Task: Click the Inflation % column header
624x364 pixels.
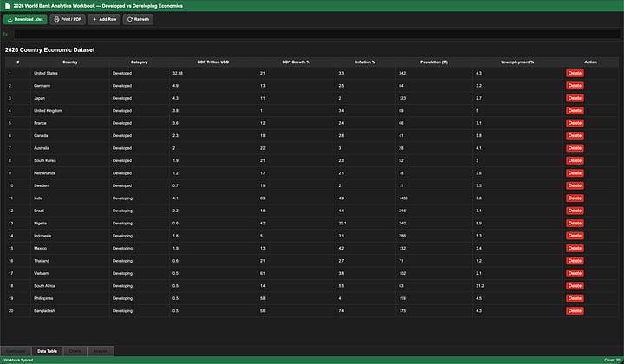Action: coord(366,62)
